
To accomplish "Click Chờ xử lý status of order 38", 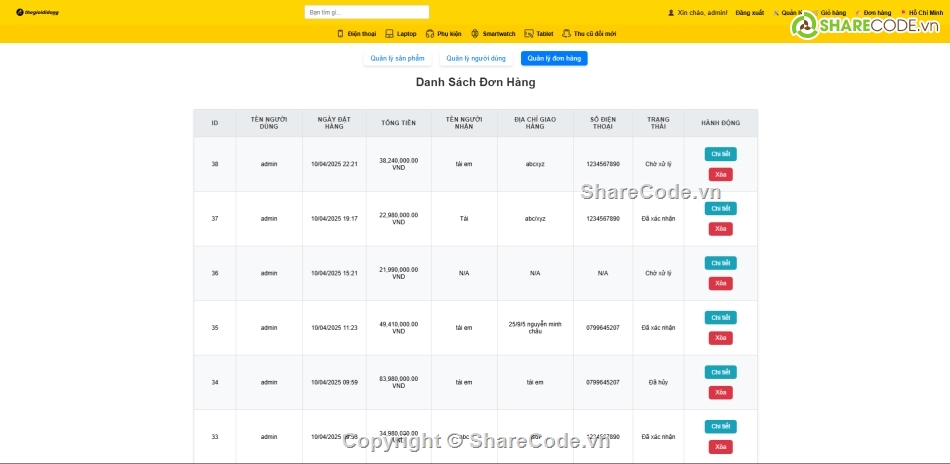I will point(658,164).
